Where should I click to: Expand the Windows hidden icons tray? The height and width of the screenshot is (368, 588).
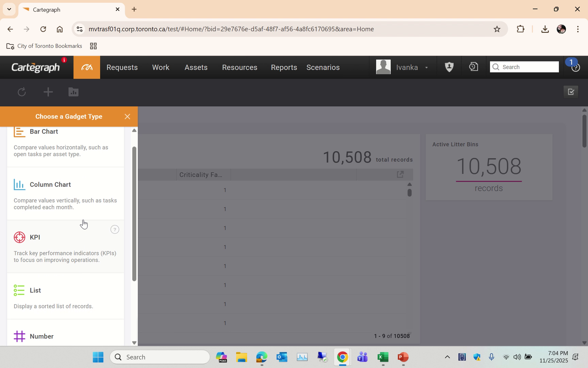[x=447, y=357]
